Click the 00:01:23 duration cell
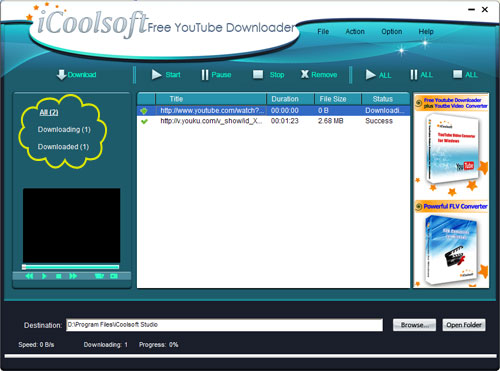 tap(285, 121)
